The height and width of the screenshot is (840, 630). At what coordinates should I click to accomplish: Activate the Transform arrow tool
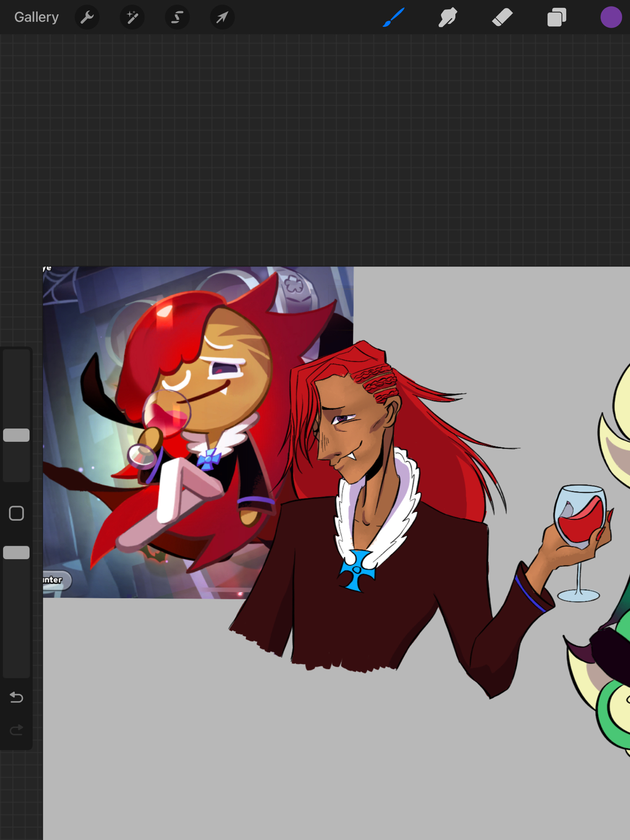222,17
